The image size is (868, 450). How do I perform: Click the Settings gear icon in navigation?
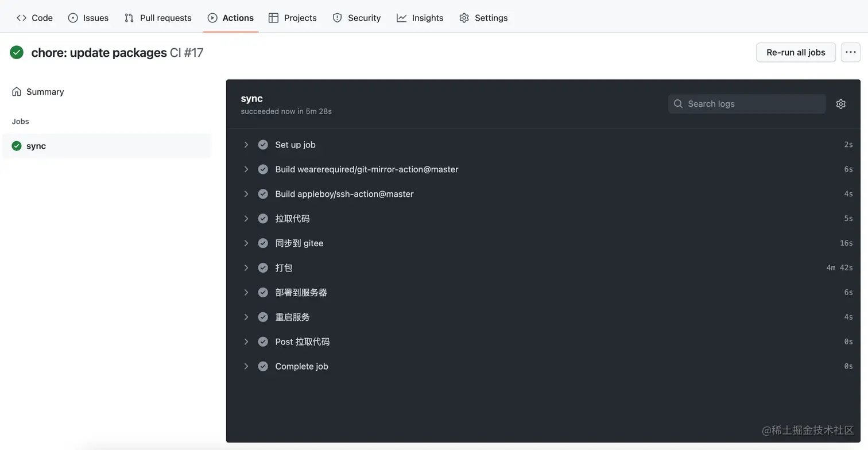pyautogui.click(x=464, y=18)
